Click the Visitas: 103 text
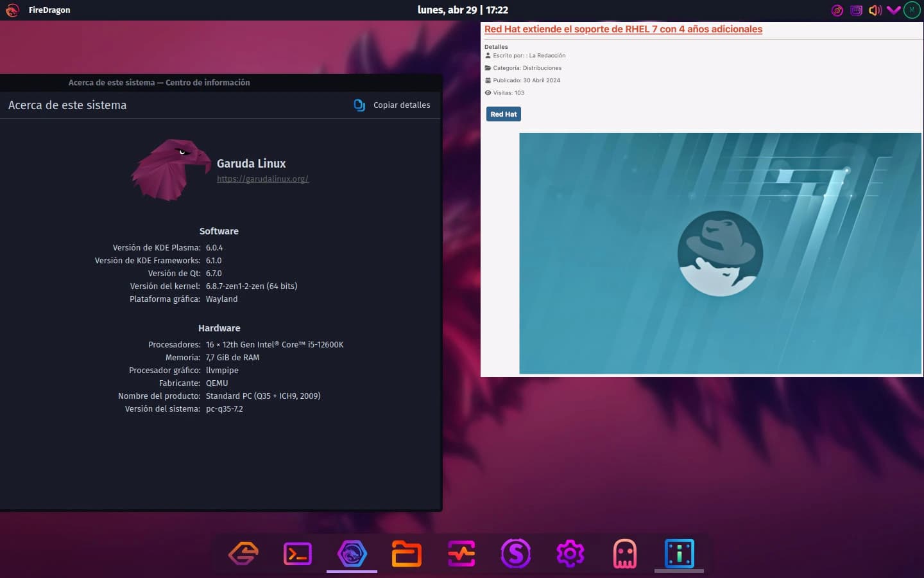Screen dimensions: 924x578 [x=508, y=93]
